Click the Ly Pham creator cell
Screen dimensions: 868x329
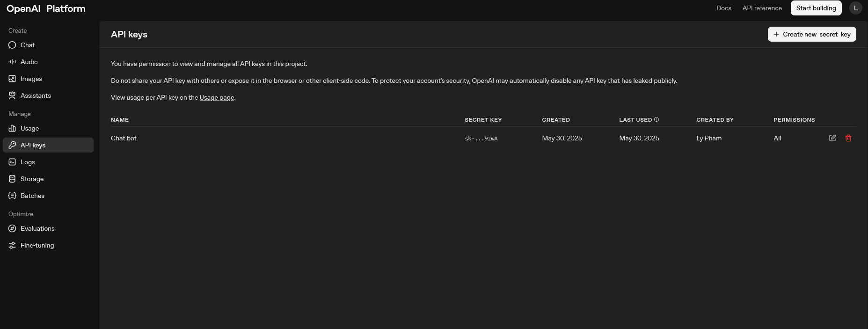coord(709,138)
